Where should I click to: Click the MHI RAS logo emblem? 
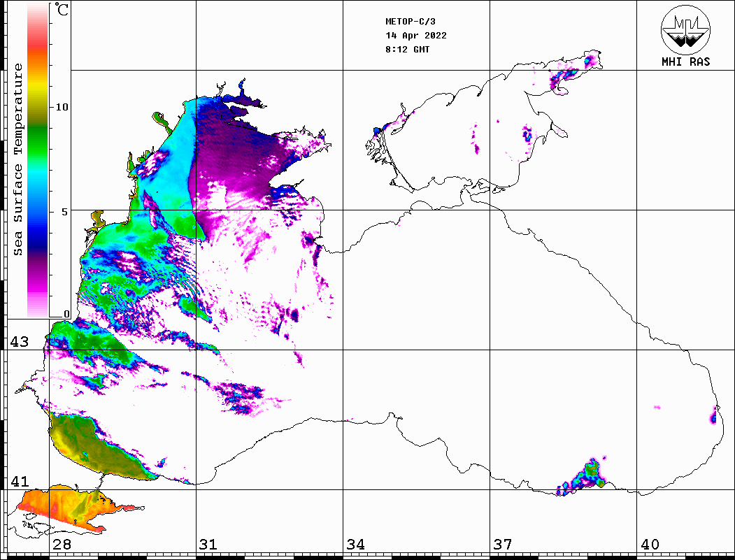click(x=685, y=30)
